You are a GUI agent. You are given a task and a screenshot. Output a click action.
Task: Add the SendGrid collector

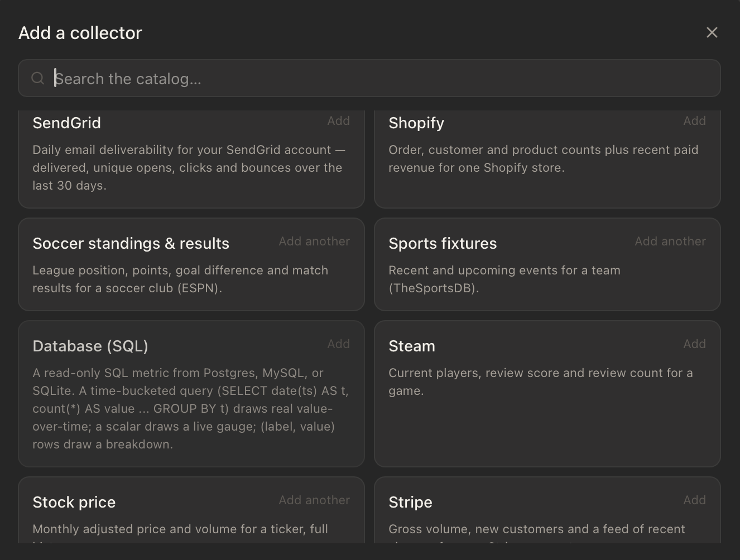click(338, 121)
